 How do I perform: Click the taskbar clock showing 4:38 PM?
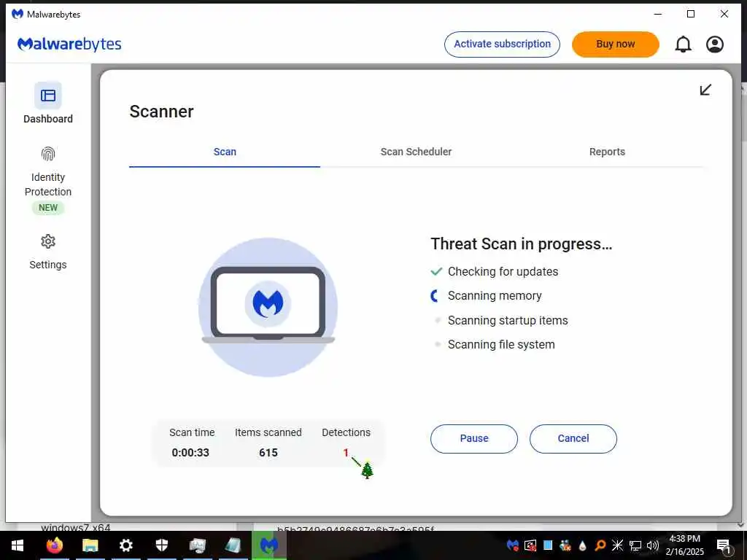(684, 545)
